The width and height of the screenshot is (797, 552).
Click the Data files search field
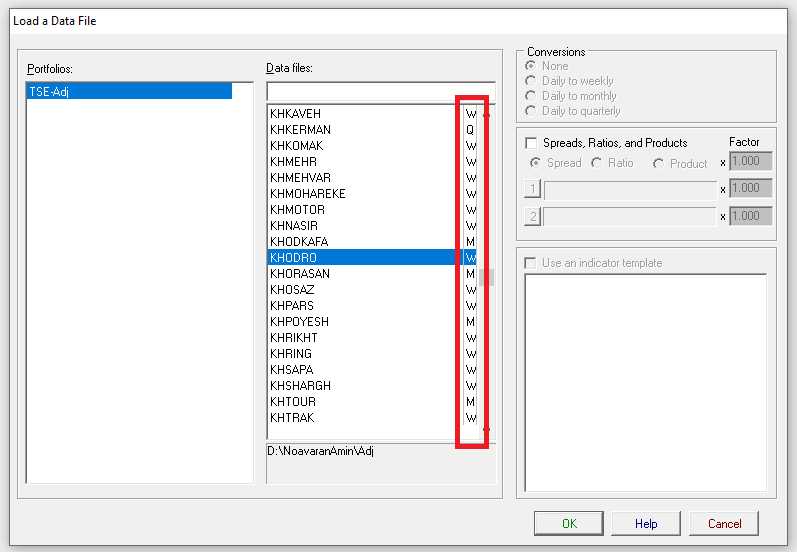pos(381,92)
